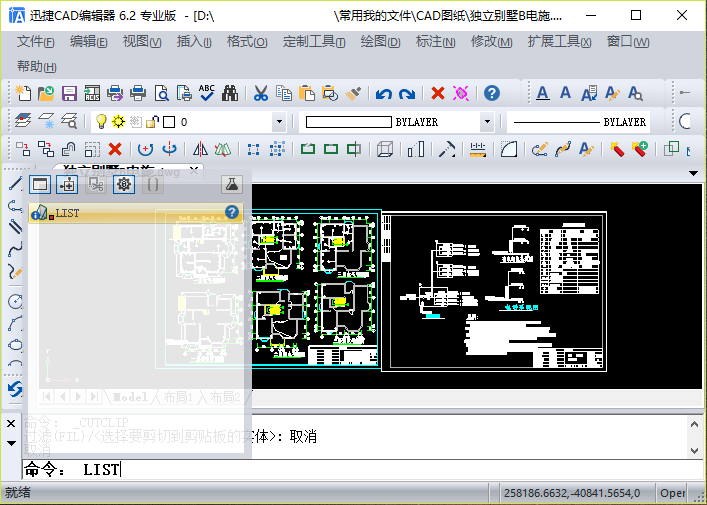Open the linetype BYLAYER combo box
Image resolution: width=707 pixels, height=505 pixels.
pos(579,122)
